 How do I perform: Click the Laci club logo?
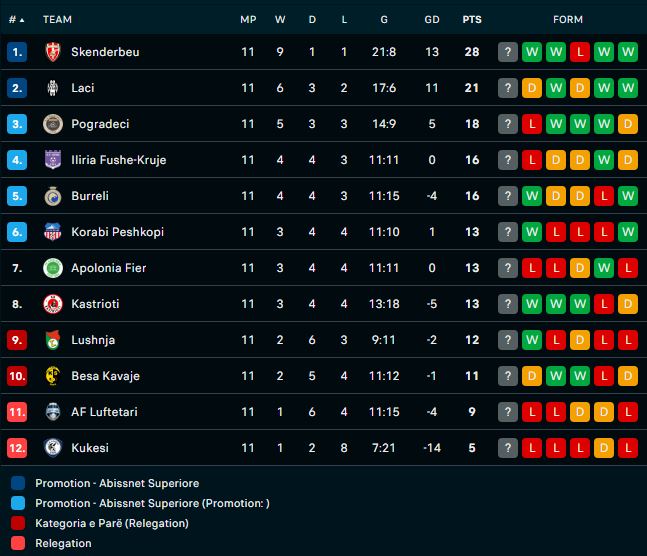click(53, 88)
